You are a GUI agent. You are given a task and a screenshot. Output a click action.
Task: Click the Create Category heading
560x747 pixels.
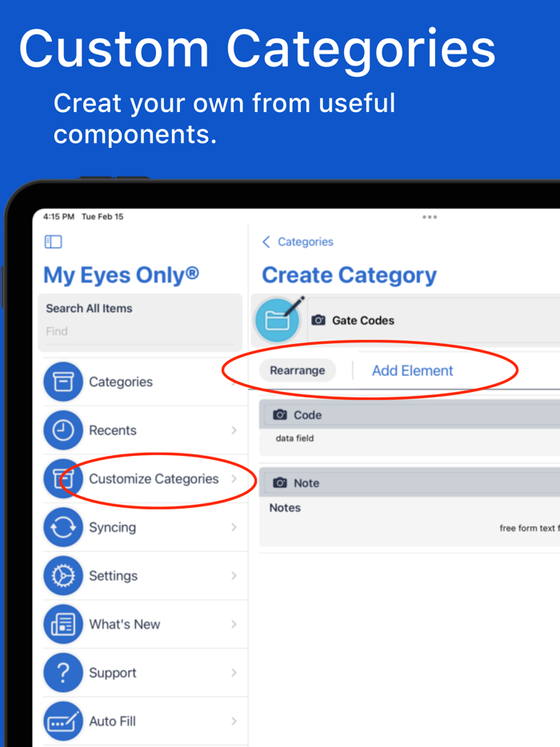[350, 275]
